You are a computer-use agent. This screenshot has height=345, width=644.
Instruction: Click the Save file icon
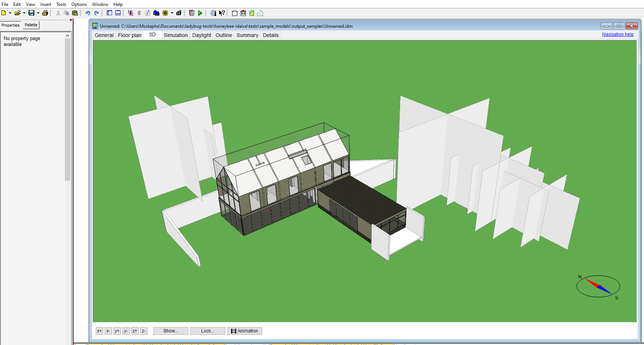(31, 13)
